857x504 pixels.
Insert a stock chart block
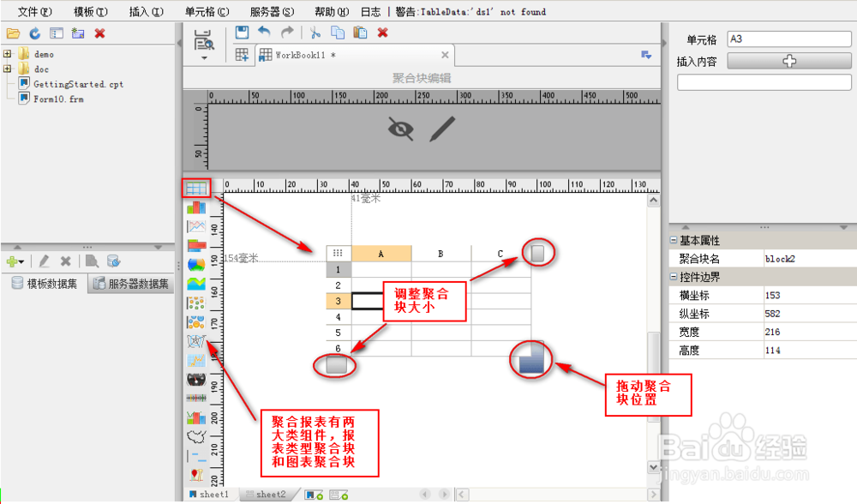[195, 360]
